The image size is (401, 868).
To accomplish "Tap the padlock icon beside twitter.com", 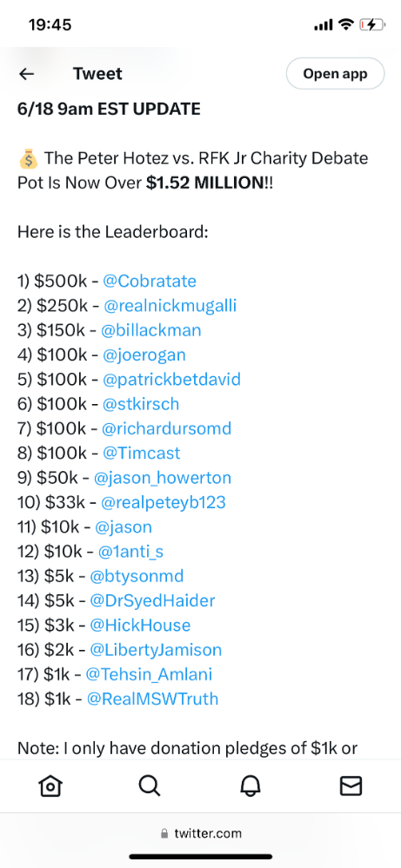I will (164, 833).
